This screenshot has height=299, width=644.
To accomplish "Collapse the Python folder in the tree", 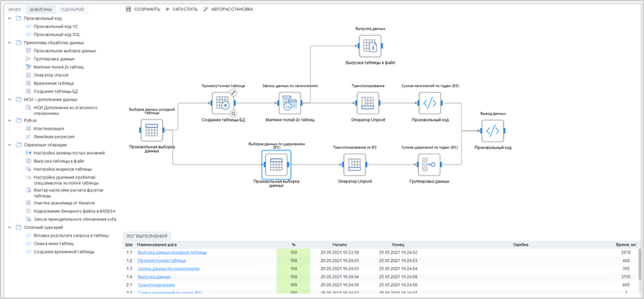I will (x=10, y=120).
